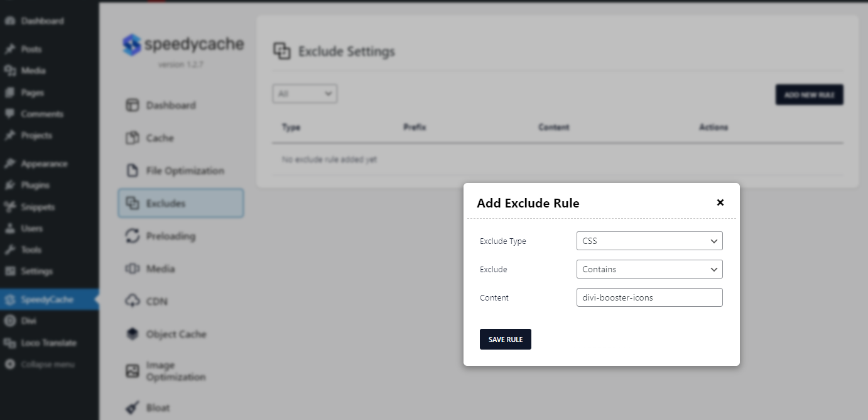This screenshot has width=868, height=420.
Task: Click the Collapse menu link
Action: 48,364
